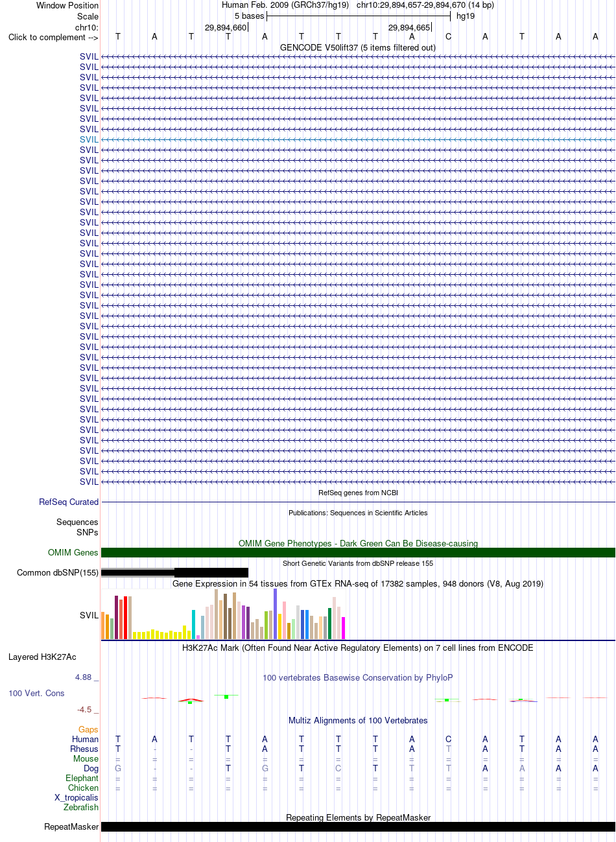Click 'Short Genetic Variants from dbSNP release 155'

click(x=358, y=563)
